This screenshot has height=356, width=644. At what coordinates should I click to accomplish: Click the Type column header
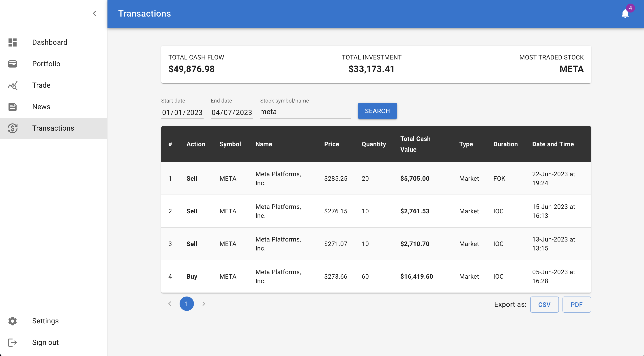pyautogui.click(x=466, y=144)
